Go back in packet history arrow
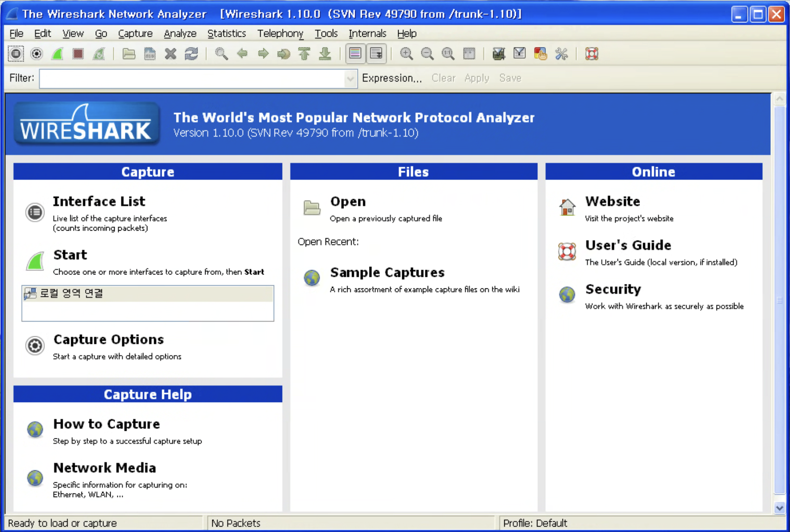 click(242, 54)
